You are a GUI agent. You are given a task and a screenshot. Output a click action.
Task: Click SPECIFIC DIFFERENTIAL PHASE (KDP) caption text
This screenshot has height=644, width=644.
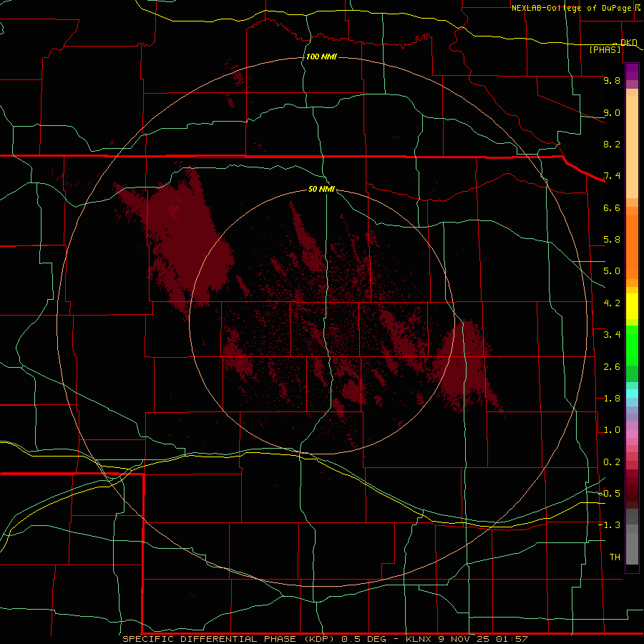pos(230,639)
